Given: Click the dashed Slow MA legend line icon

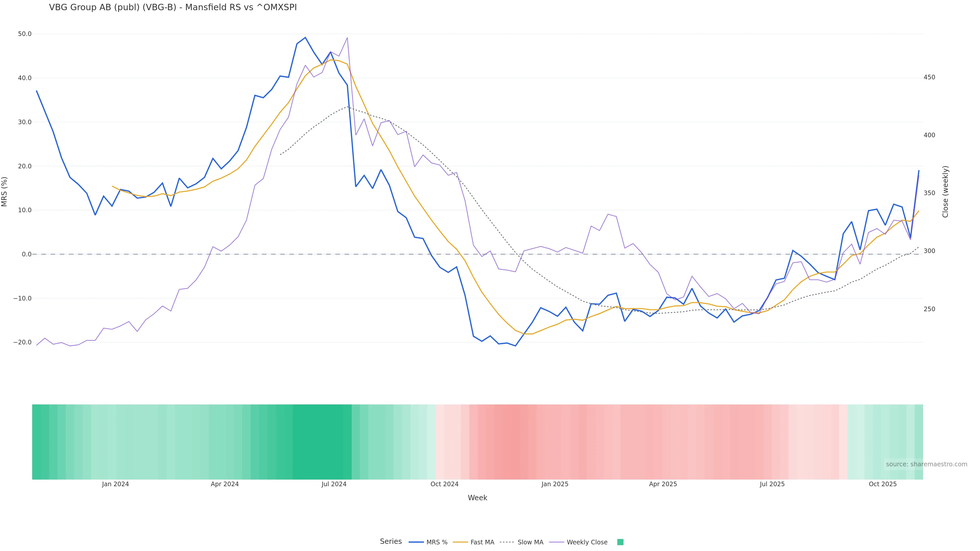Looking at the screenshot, I should point(507,542).
